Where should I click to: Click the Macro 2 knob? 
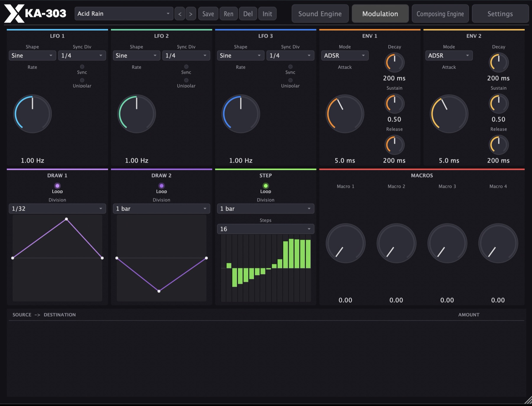(x=396, y=243)
